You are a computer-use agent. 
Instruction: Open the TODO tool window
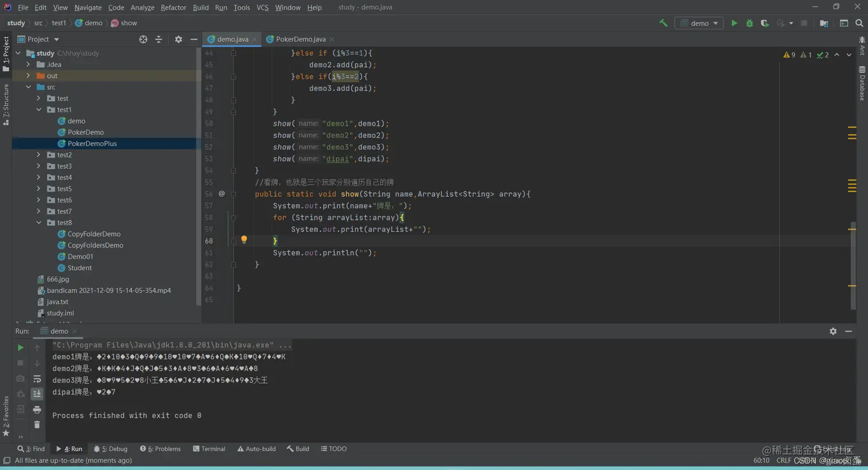point(334,449)
